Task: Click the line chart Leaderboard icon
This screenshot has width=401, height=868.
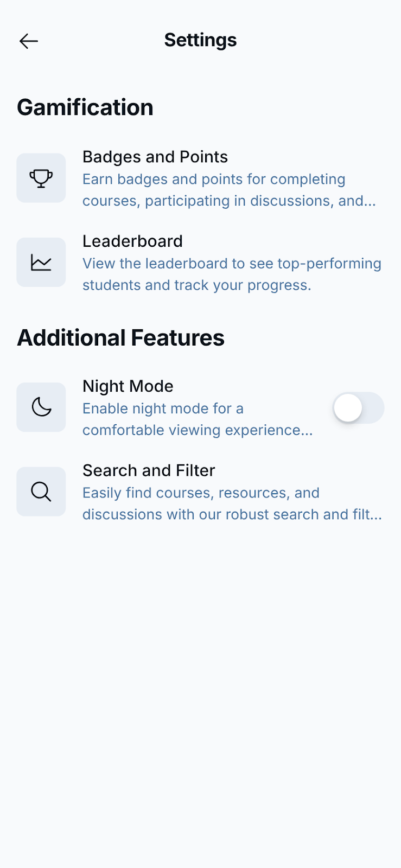Action: [41, 263]
